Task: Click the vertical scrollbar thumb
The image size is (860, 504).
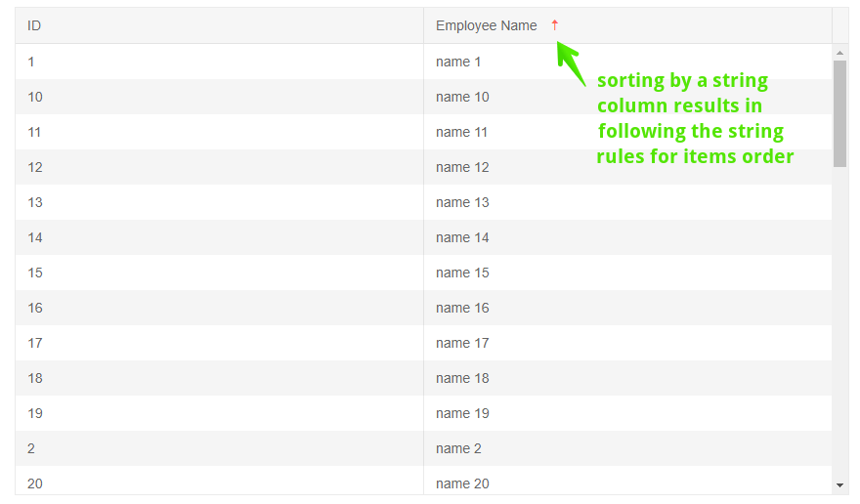Action: pos(839,112)
